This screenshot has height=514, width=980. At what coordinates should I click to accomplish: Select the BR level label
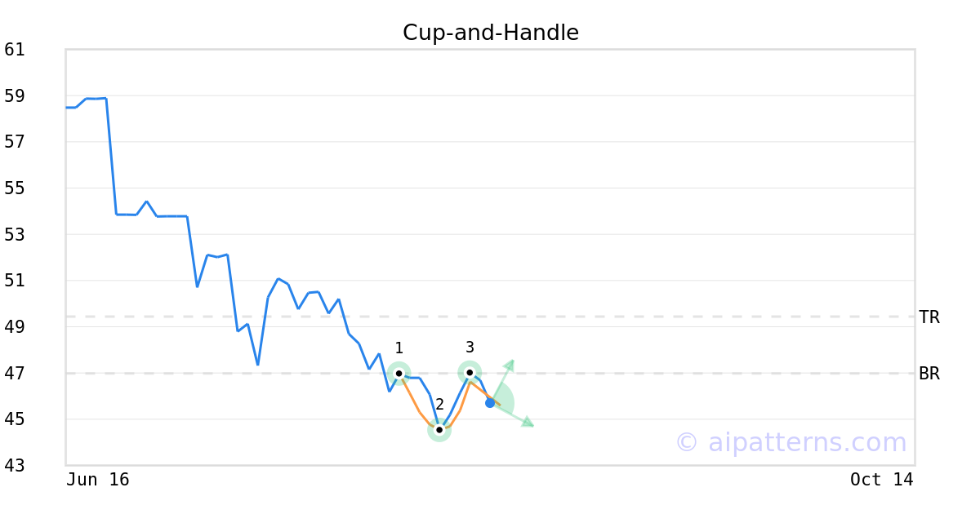[929, 374]
